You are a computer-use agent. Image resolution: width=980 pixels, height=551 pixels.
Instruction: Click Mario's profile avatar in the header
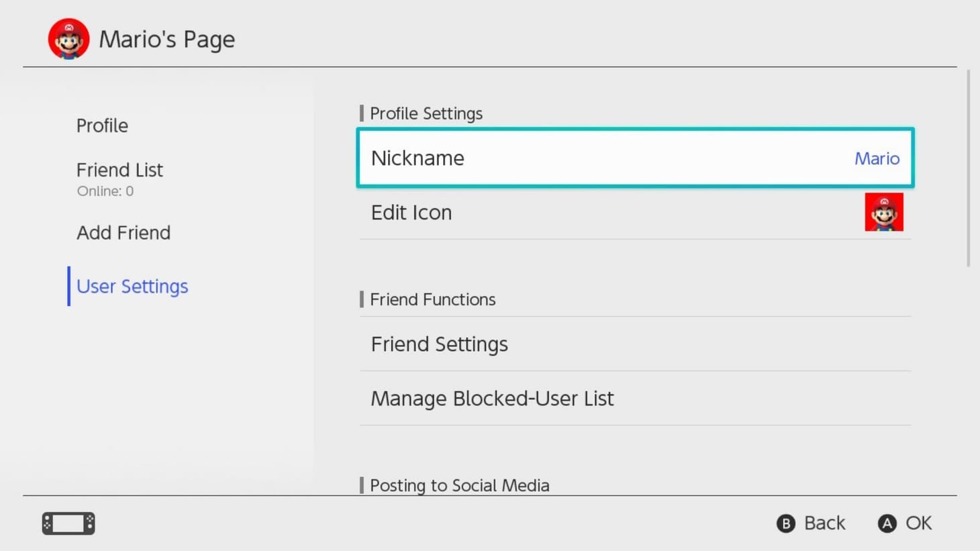[x=68, y=38]
